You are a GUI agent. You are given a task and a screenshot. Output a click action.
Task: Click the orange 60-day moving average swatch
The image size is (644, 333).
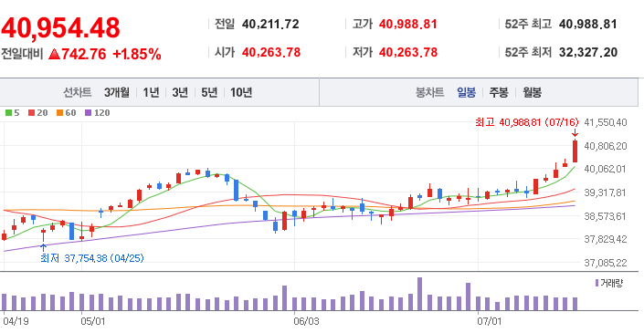[59, 113]
